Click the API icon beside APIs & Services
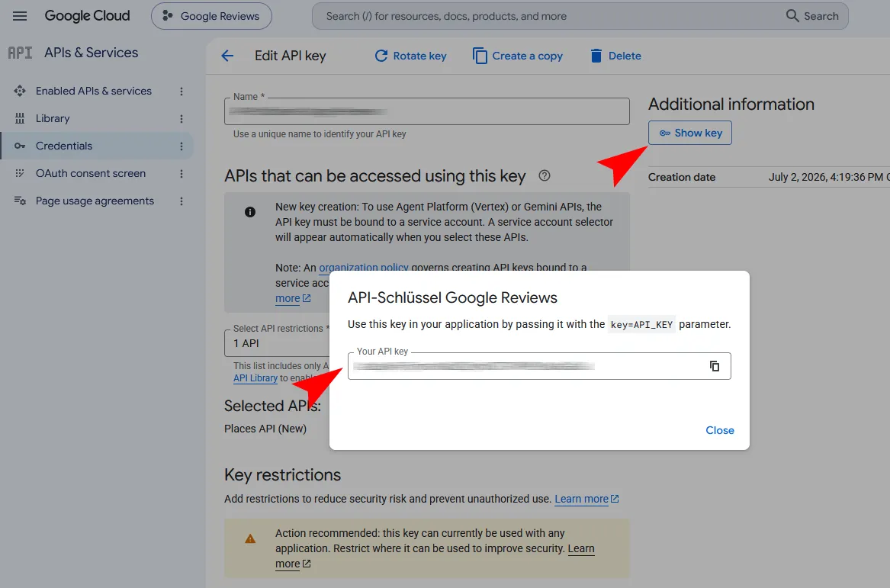This screenshot has width=890, height=588. pyautogui.click(x=20, y=53)
